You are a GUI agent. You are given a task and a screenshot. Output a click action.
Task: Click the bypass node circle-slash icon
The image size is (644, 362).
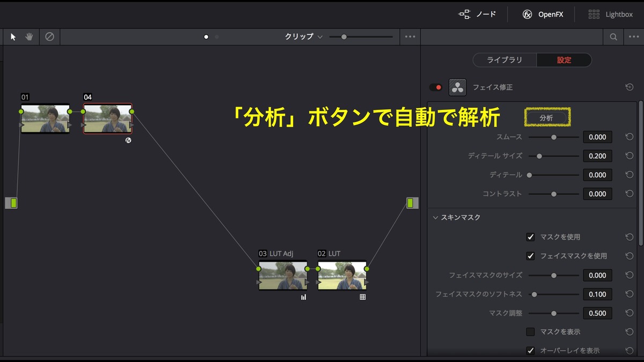(49, 37)
